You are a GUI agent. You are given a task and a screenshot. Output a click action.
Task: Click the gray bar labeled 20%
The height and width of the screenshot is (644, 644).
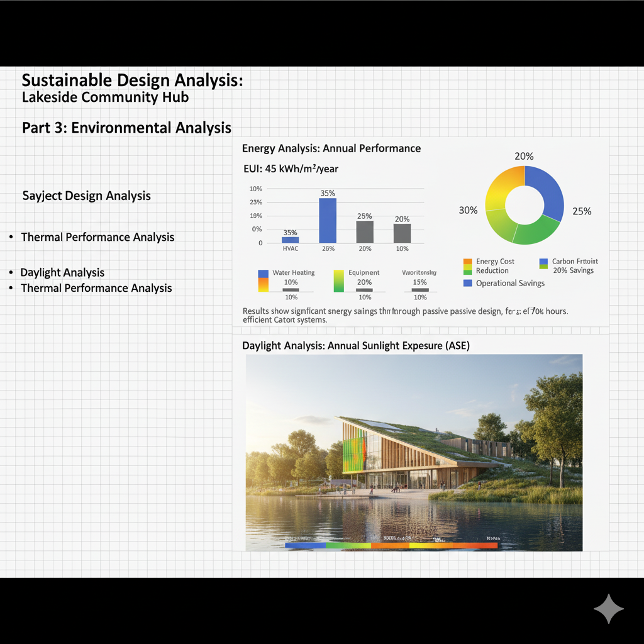402,233
